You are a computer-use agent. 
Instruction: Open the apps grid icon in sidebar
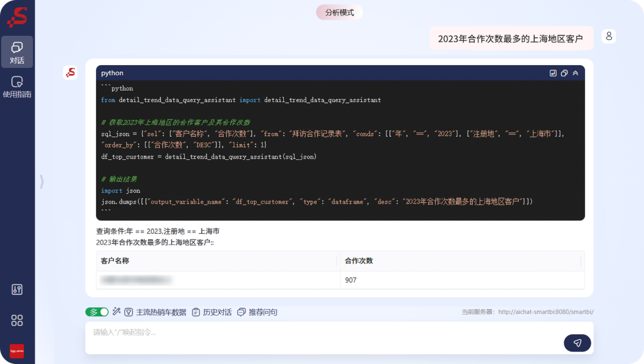17,320
